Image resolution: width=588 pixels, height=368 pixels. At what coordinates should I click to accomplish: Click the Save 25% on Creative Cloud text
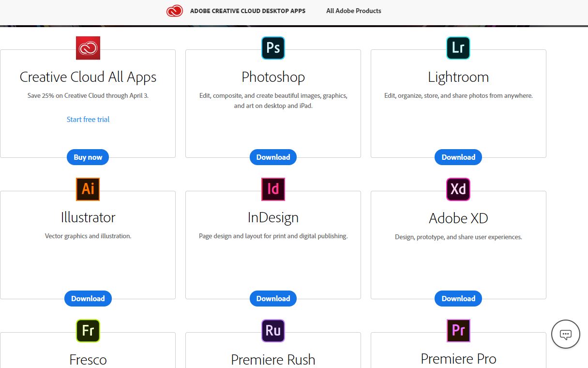click(x=88, y=95)
